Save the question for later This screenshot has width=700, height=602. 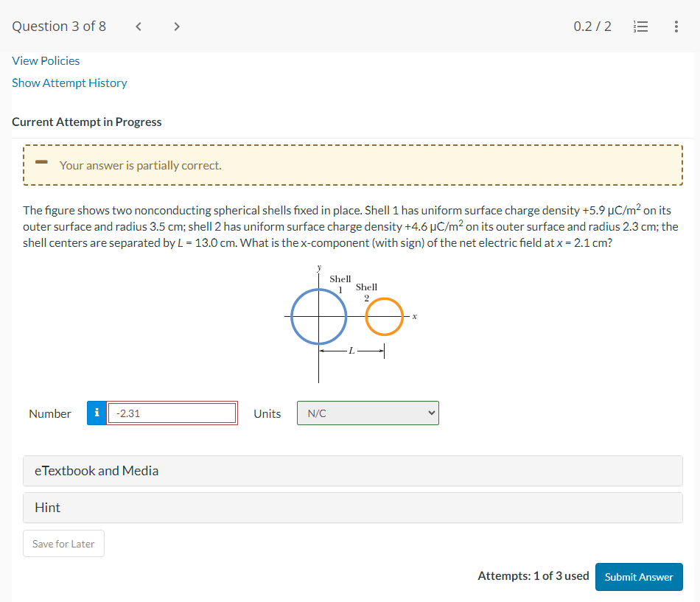pyautogui.click(x=63, y=543)
